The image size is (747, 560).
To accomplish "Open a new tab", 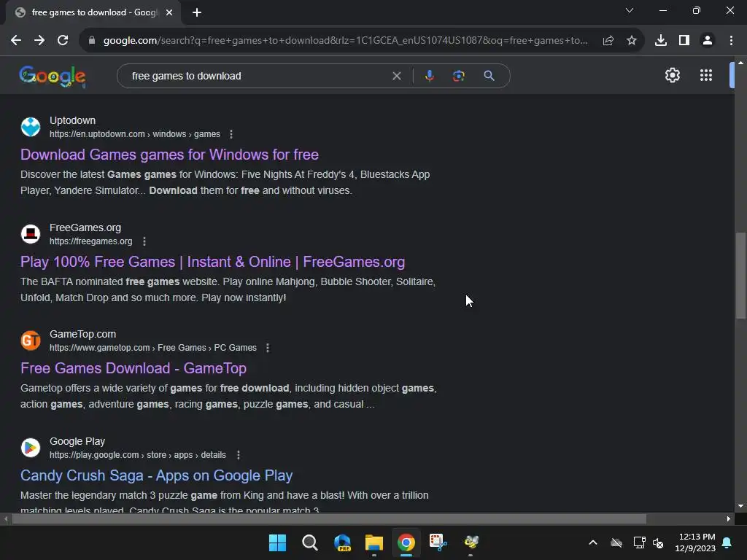I will click(x=197, y=13).
